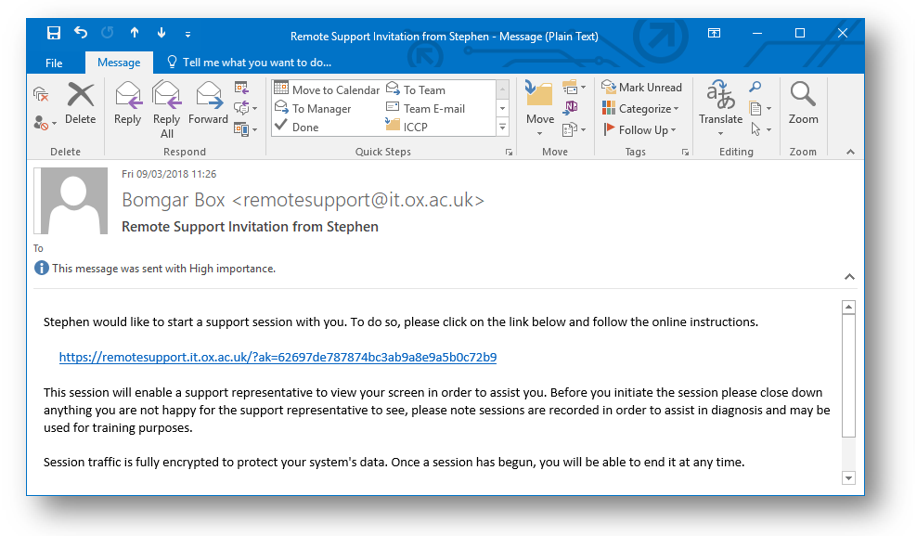915x543 pixels.
Task: Click the Reply All icon
Action: [166, 106]
